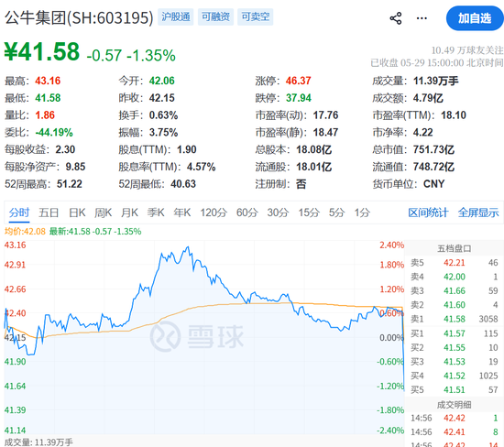The image size is (504, 447).
Task: Click the 委比 value -44.19%
Action: pyautogui.click(x=54, y=133)
